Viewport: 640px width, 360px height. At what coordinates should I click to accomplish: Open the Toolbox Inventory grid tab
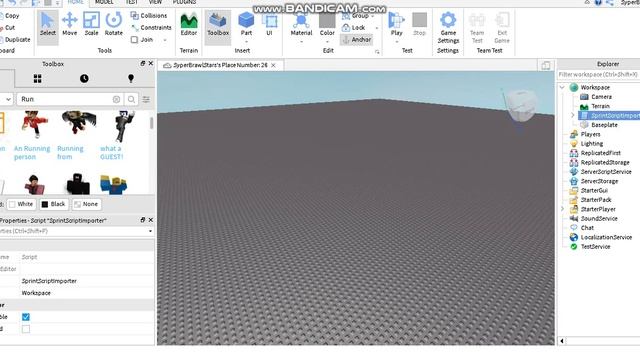click(38, 78)
